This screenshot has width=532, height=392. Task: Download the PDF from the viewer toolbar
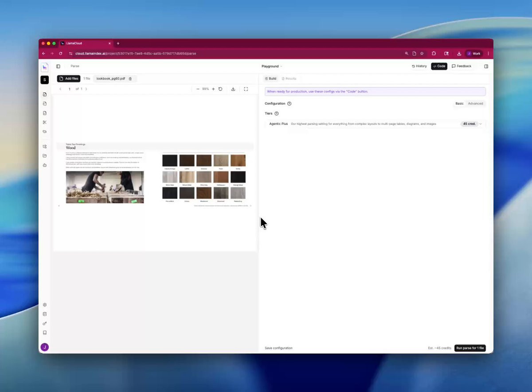click(x=233, y=89)
